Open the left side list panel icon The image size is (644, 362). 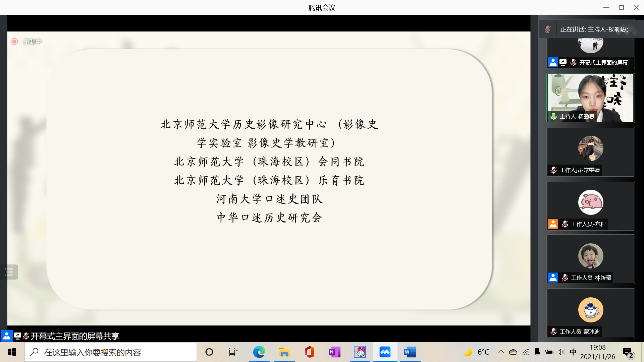tap(9, 272)
